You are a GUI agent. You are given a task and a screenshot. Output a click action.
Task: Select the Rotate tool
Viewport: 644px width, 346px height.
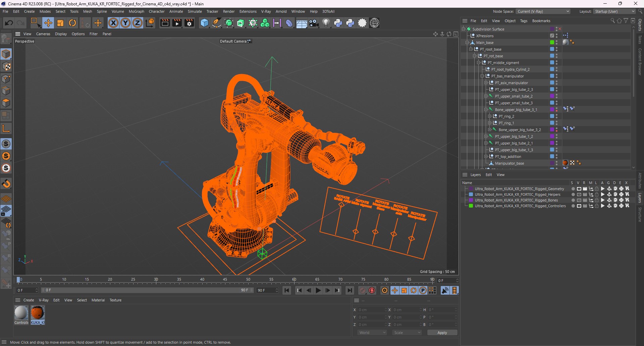[72, 23]
